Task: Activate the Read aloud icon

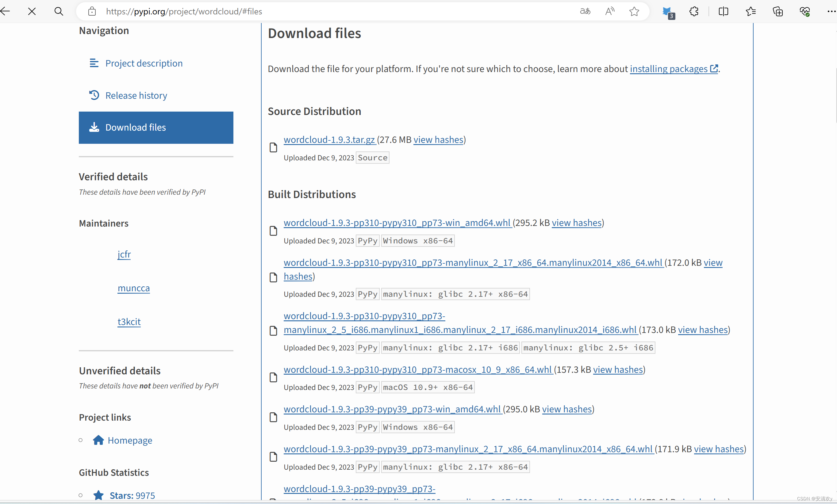Action: 610,11
